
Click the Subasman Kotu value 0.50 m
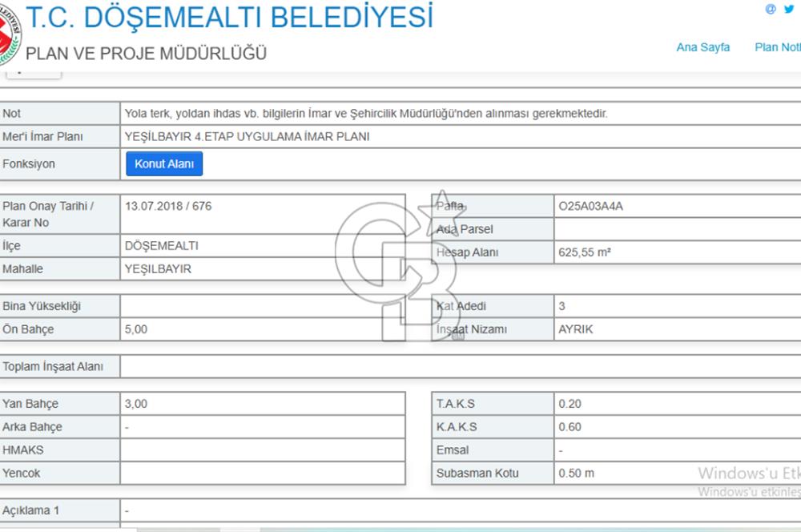576,473
